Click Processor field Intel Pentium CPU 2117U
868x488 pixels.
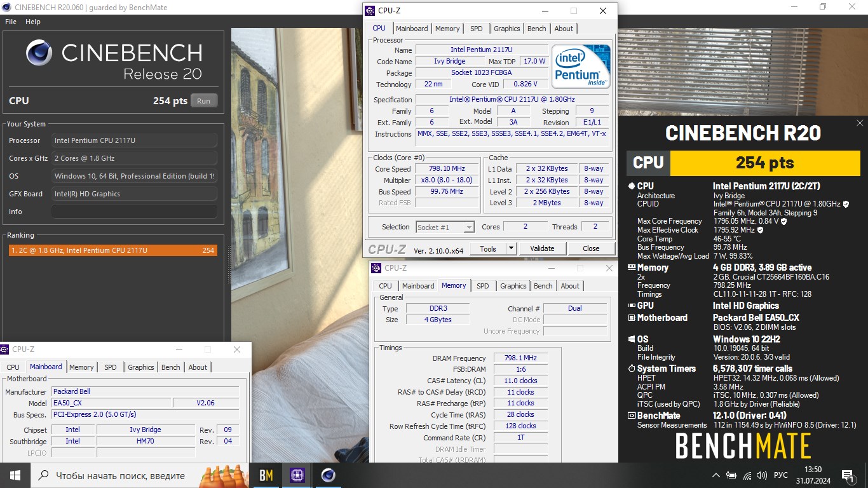tap(134, 140)
